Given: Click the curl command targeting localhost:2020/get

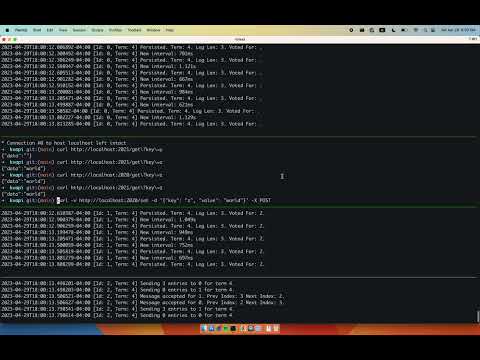Looking at the screenshot, I should 110,175.
